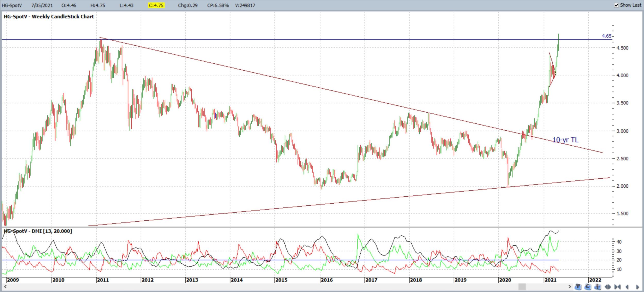Screen dimensions: 644x292
Task: Click the blue 'C' chart tool icon
Action: [x=588, y=287]
